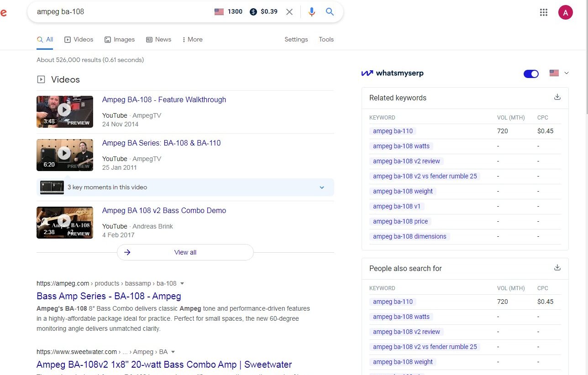Open the account avatar 'A'
The width and height of the screenshot is (588, 375).
click(565, 12)
